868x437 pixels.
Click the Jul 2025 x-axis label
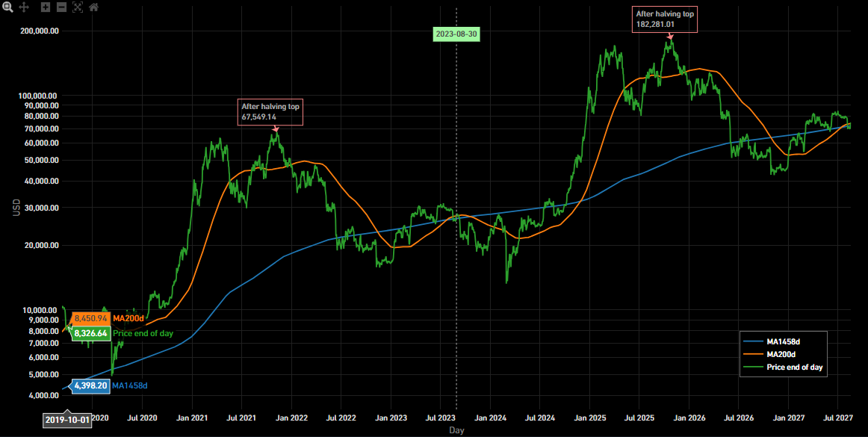click(639, 418)
